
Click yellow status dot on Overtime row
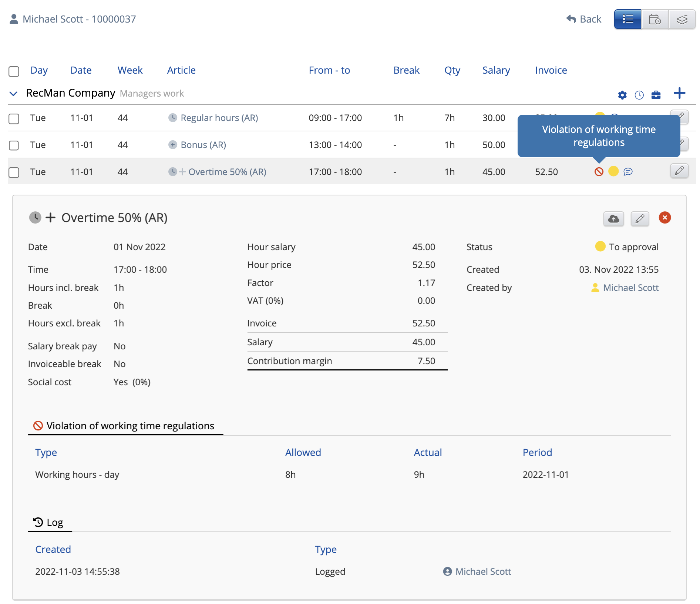613,171
